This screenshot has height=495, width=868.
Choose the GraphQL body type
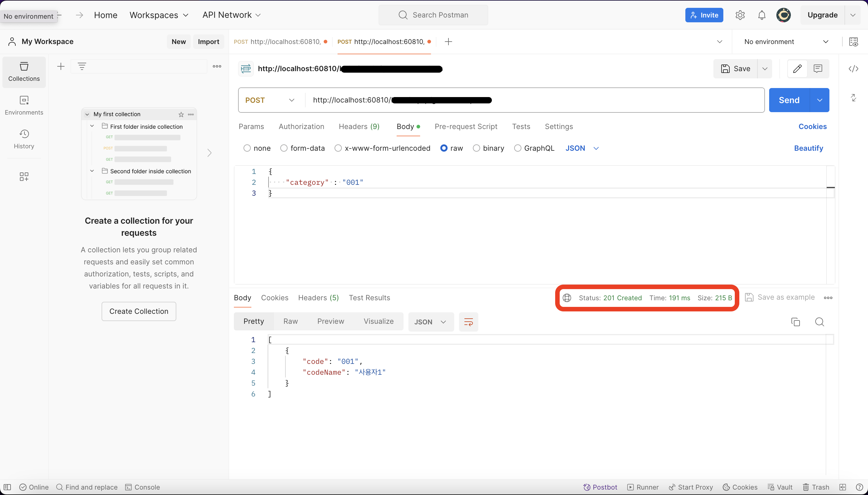[x=517, y=148]
